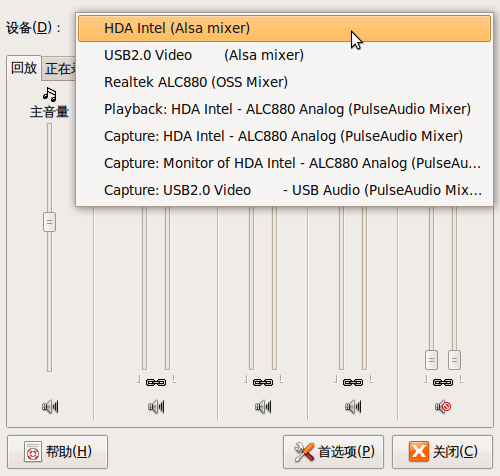Toggle mute for second stereo channel after master
500x476 pixels.
pos(263,407)
